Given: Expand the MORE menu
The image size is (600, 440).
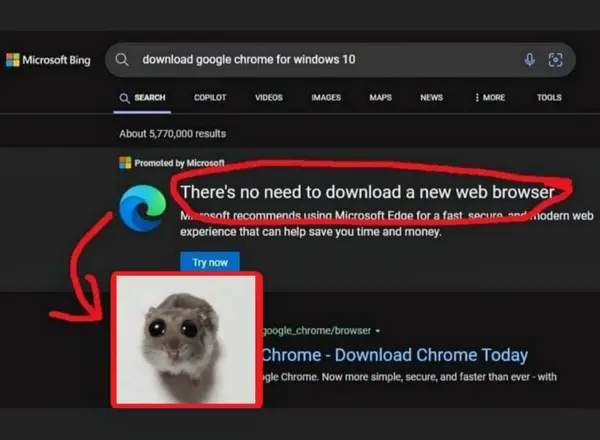Looking at the screenshot, I should click(488, 98).
